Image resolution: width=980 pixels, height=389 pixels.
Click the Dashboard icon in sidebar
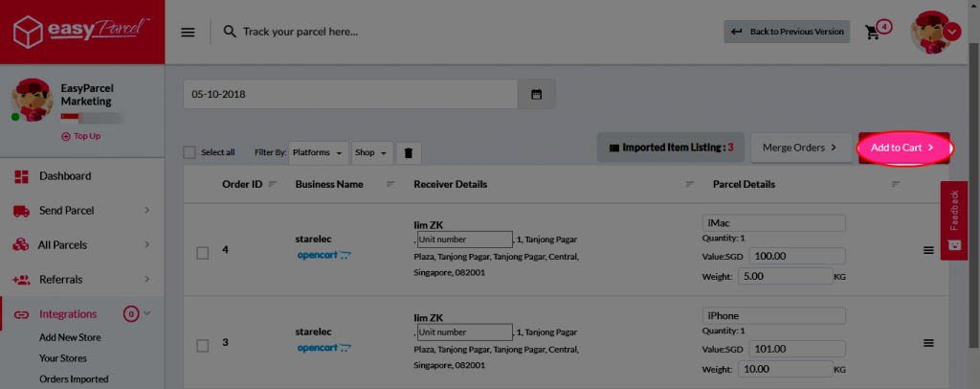point(21,176)
